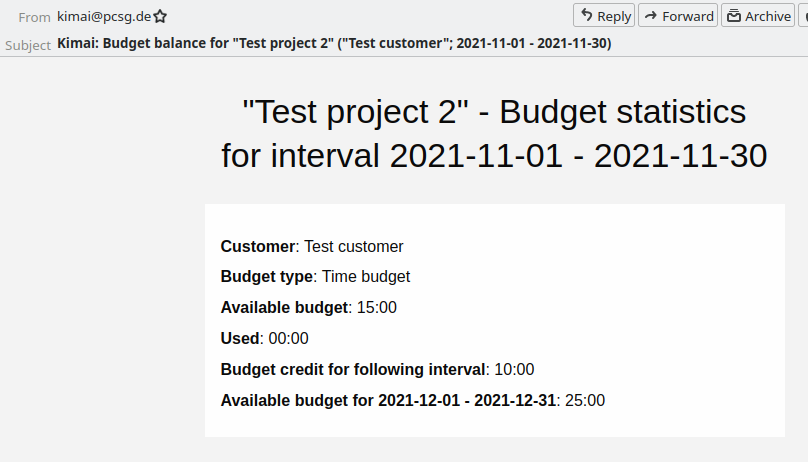Click the Customer: Test customer line
Viewport: 808px width, 462px height.
click(x=312, y=246)
